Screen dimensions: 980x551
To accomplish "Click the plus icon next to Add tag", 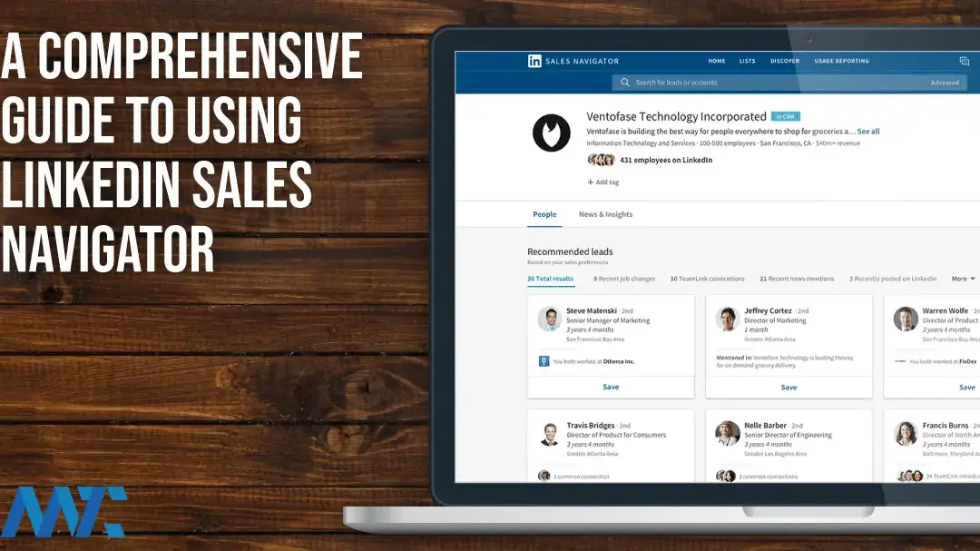I will click(590, 182).
